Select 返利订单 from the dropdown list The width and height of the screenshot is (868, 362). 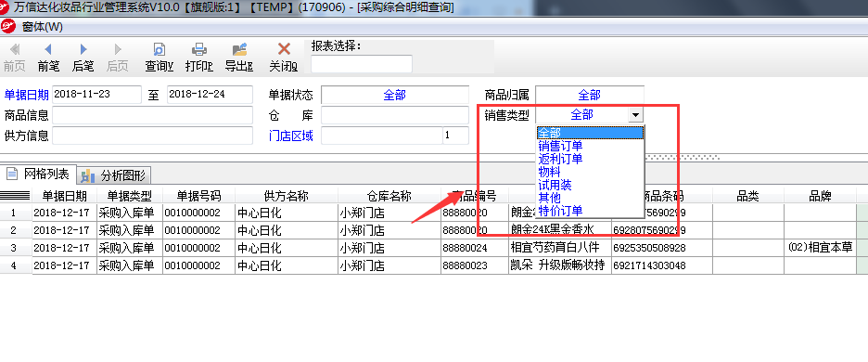tap(590, 159)
